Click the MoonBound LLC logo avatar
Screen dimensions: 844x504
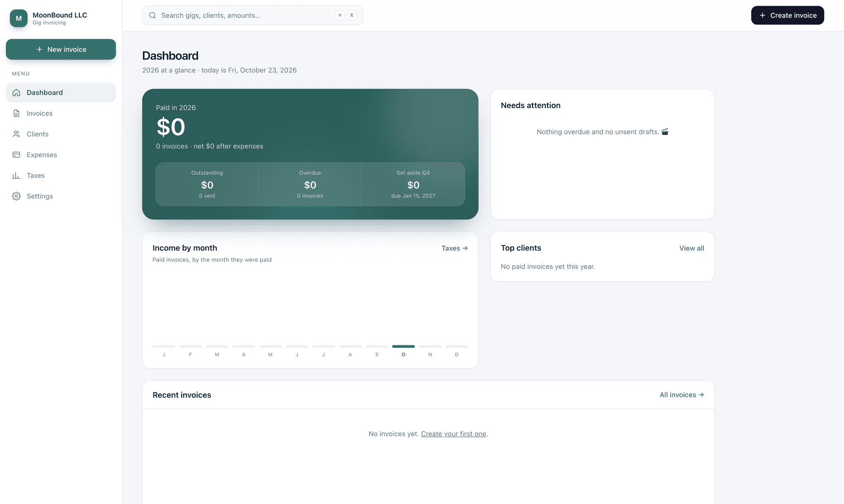[x=18, y=18]
